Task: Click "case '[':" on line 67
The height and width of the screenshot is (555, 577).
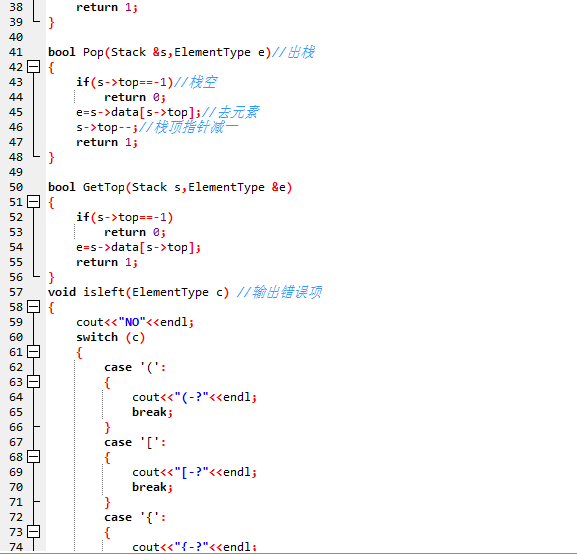Action: coord(135,442)
